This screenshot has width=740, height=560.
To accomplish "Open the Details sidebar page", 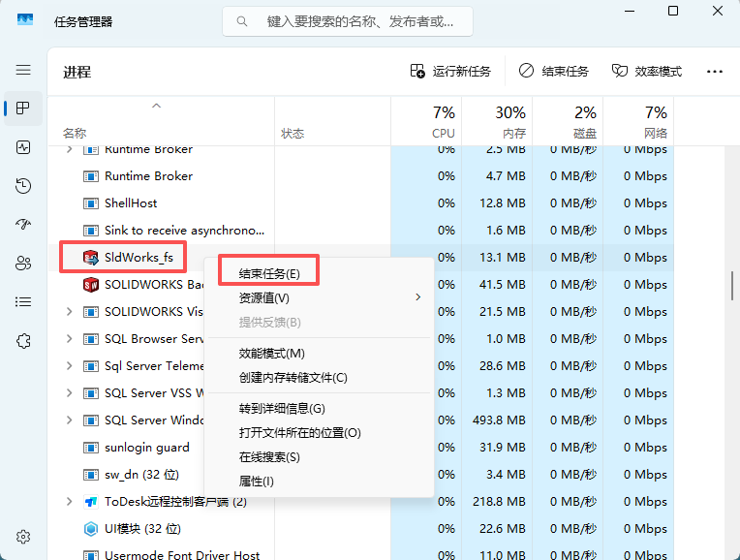I will click(x=23, y=301).
